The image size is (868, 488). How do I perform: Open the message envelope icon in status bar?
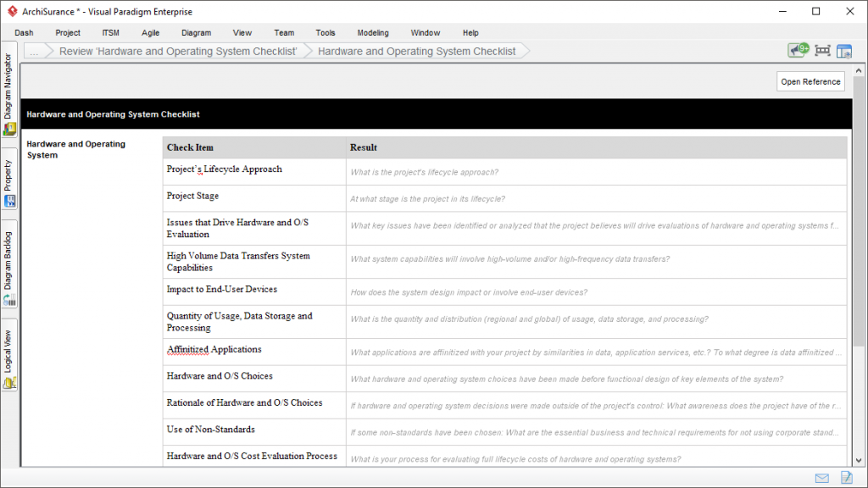pos(821,478)
